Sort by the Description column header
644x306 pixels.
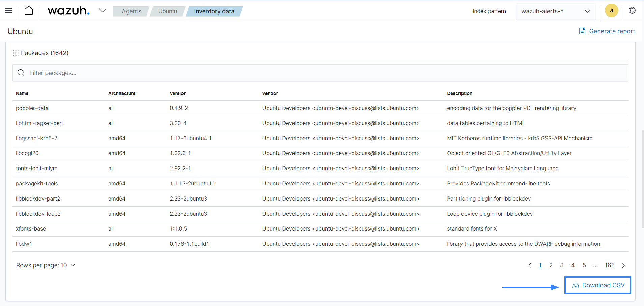[x=460, y=93]
